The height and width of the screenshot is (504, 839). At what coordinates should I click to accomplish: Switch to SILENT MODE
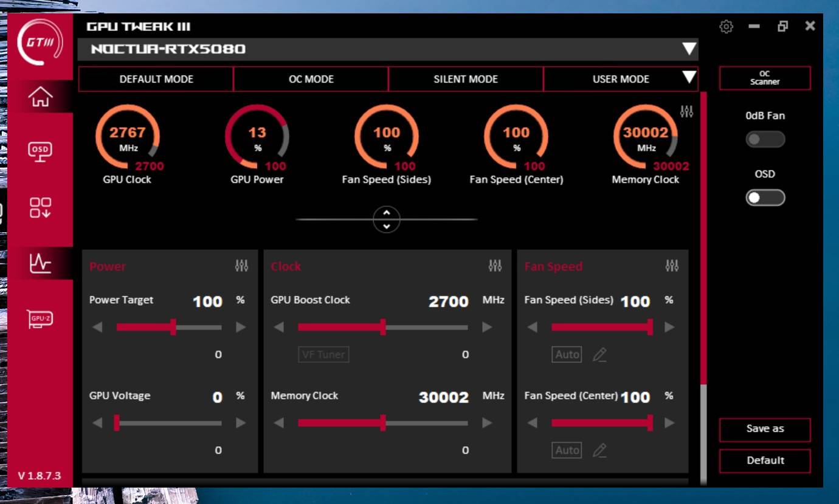tap(466, 79)
